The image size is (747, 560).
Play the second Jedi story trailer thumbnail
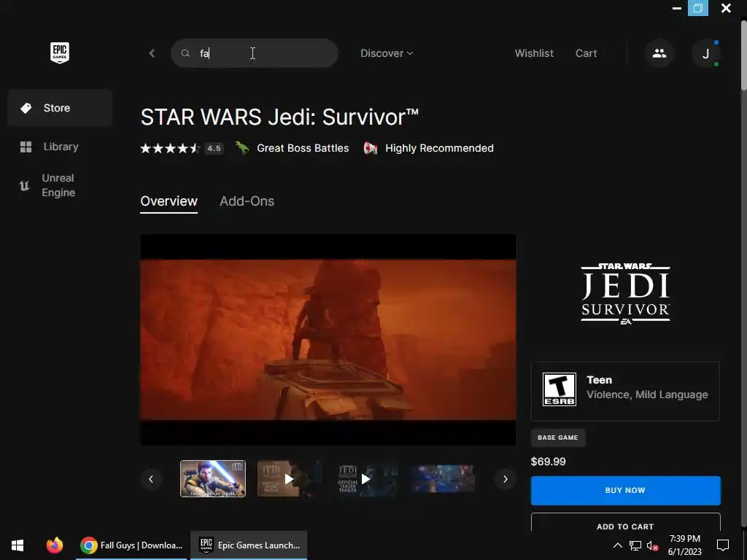[x=289, y=478]
